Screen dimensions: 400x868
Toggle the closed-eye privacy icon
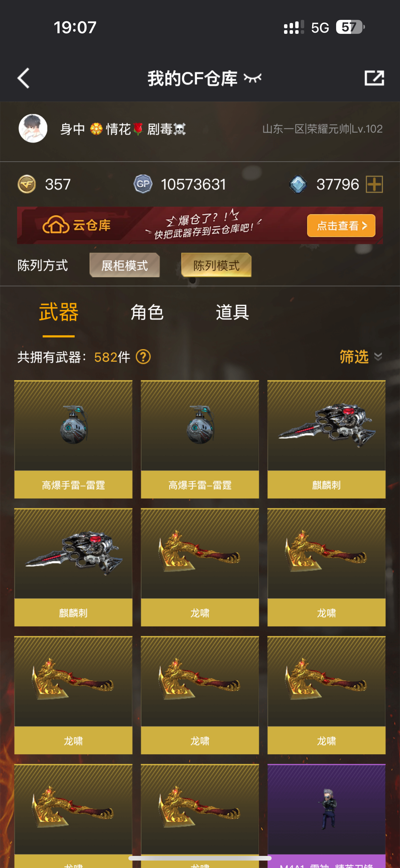click(x=252, y=78)
